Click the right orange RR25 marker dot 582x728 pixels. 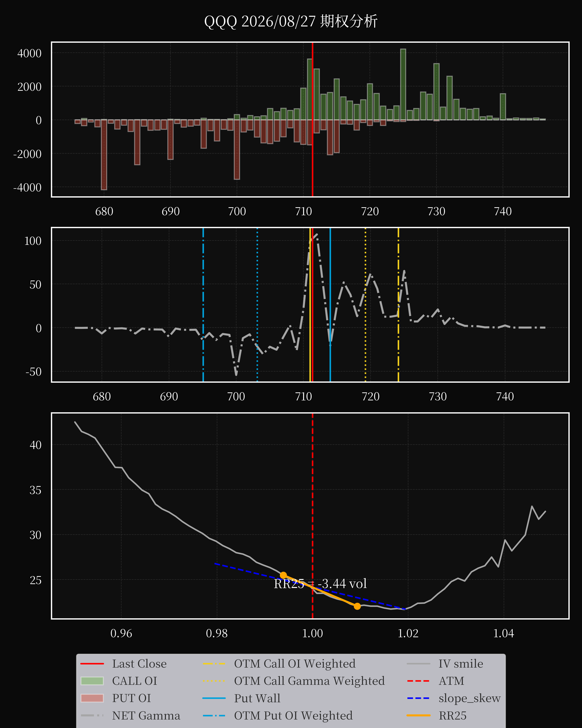[x=357, y=606]
